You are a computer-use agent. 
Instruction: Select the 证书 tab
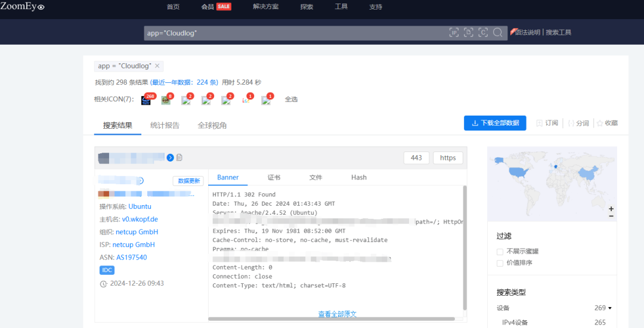click(x=274, y=177)
